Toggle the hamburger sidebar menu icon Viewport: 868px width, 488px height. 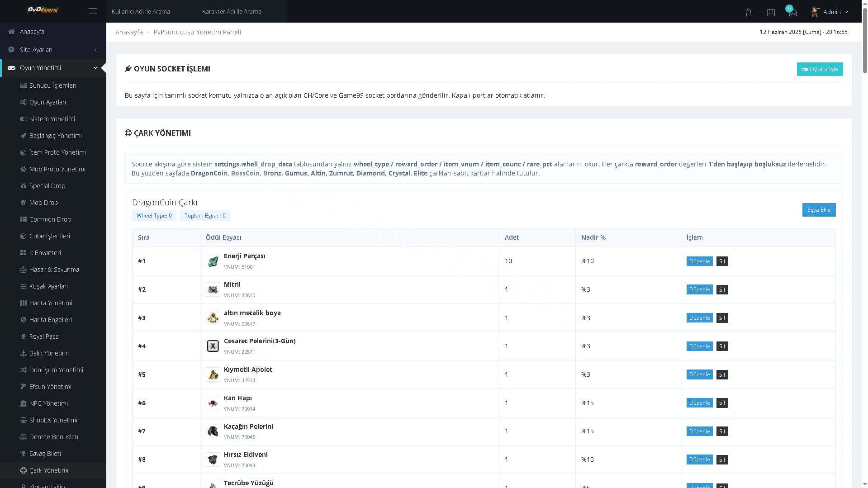(93, 11)
